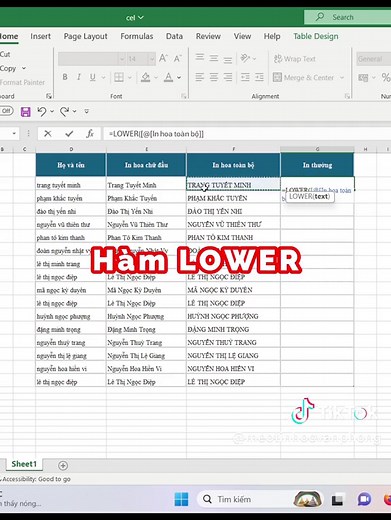The height and width of the screenshot is (520, 391).
Task: Open font size dropdown showing 14
Action: (x=152, y=59)
